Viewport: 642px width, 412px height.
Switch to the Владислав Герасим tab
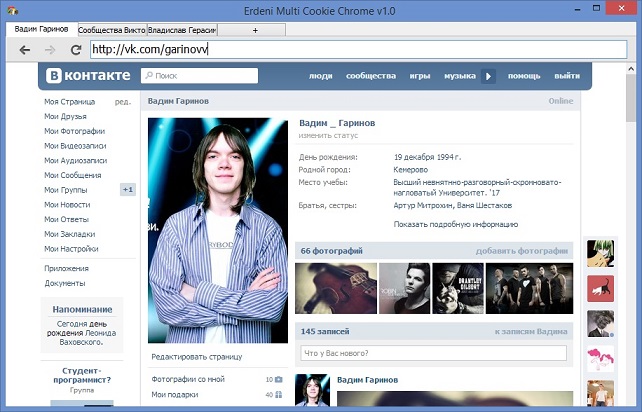(x=182, y=30)
